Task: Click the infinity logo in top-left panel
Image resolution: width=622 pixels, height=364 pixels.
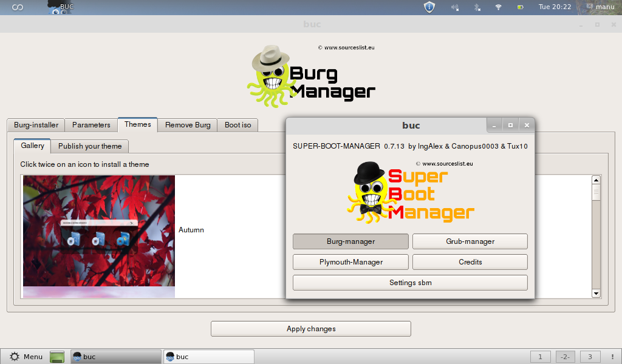Action: click(16, 7)
